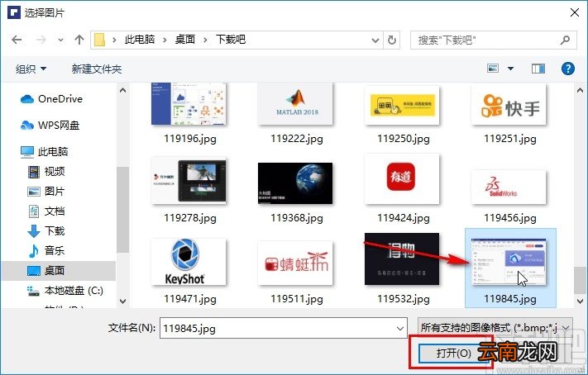Screen dimensions: 588x375
Task: Select KeyShot thumbnail 119471.jpg
Action: 189,262
